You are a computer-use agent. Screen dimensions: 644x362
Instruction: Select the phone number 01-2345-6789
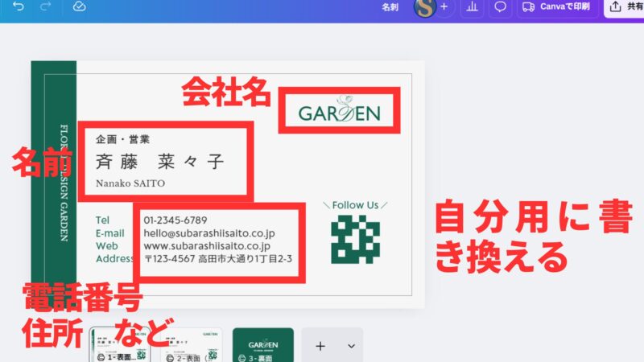[175, 220]
